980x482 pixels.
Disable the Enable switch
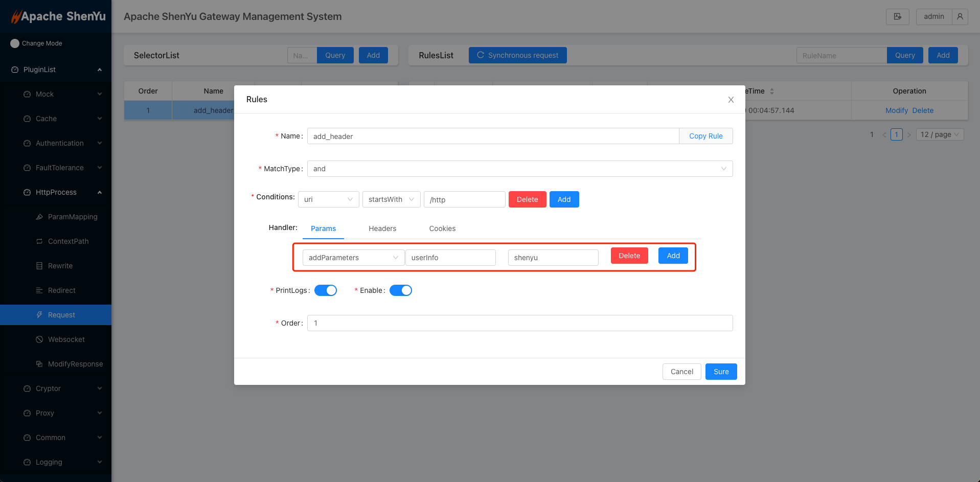[401, 290]
